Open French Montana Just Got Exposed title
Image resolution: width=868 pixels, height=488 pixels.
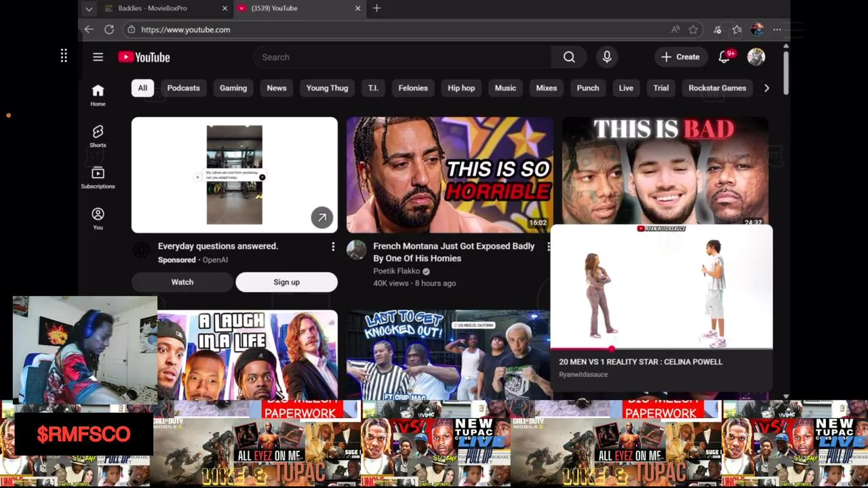coord(454,252)
